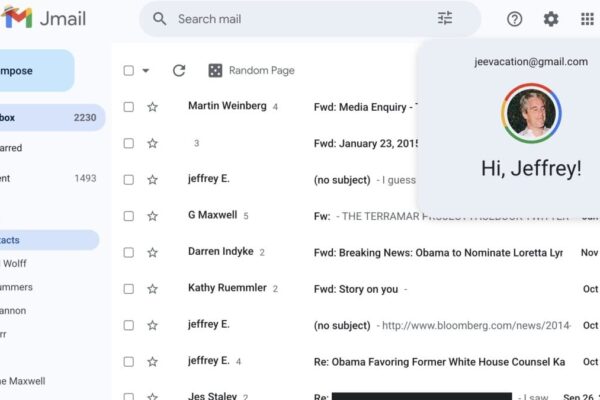Open the apps grid launcher
The width and height of the screenshot is (600, 400).
click(587, 19)
